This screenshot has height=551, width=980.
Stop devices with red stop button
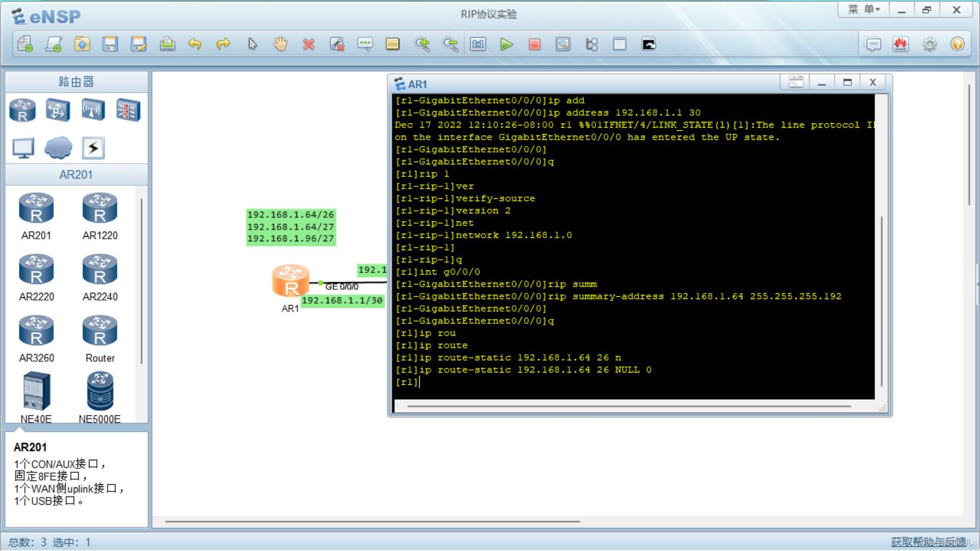coord(534,44)
